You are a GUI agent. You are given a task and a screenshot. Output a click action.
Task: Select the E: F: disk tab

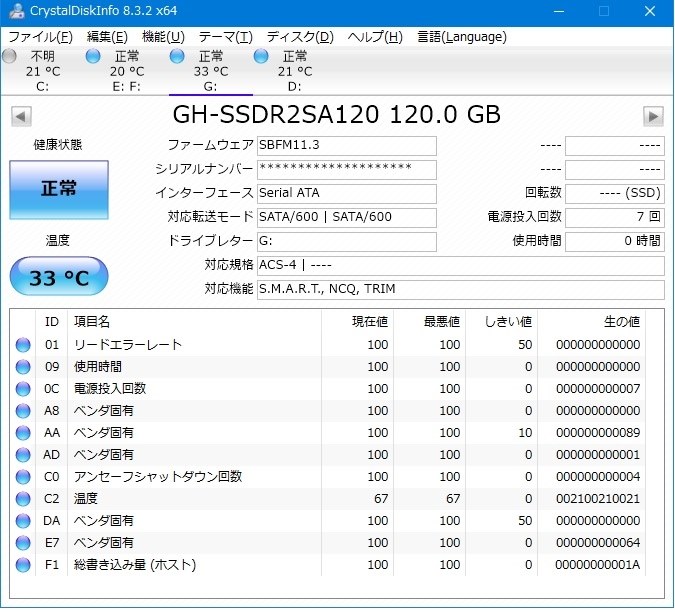click(x=127, y=71)
